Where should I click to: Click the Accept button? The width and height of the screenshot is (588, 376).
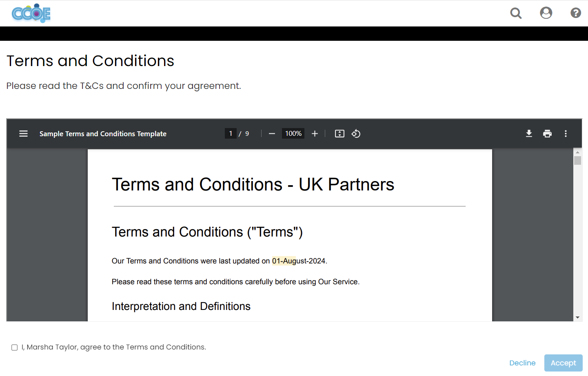563,363
